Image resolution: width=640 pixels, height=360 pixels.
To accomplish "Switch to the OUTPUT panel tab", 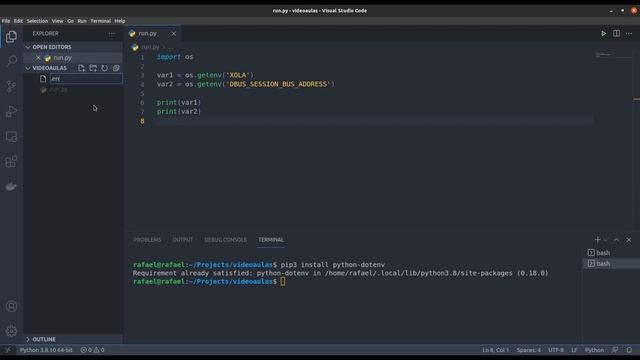I will pos(182,240).
